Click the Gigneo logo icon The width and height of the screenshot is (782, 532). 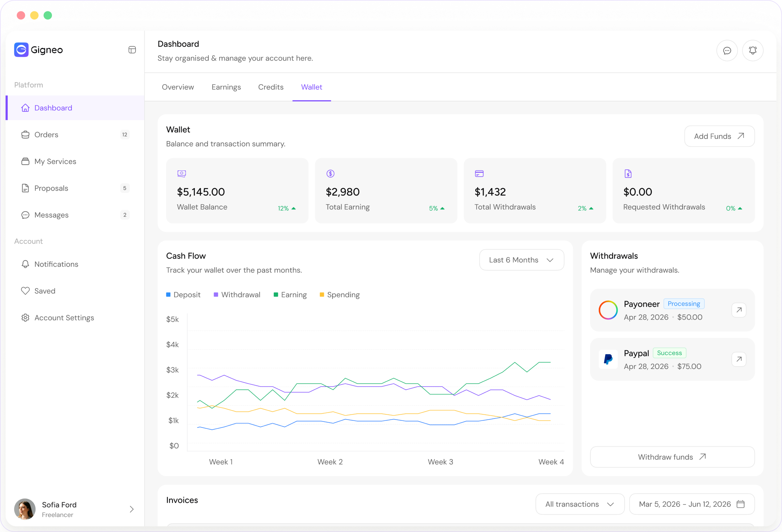pyautogui.click(x=21, y=50)
